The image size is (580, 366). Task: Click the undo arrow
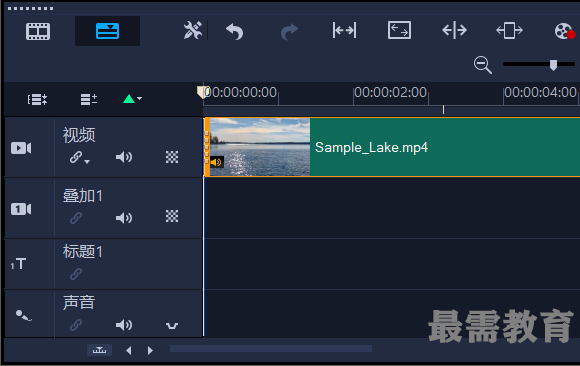[x=235, y=31]
